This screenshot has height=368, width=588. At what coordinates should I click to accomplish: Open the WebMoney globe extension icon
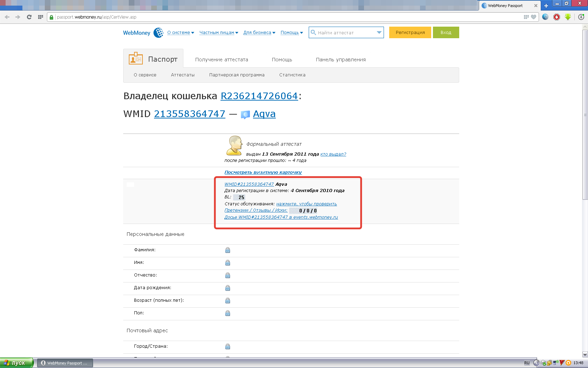[x=545, y=17]
